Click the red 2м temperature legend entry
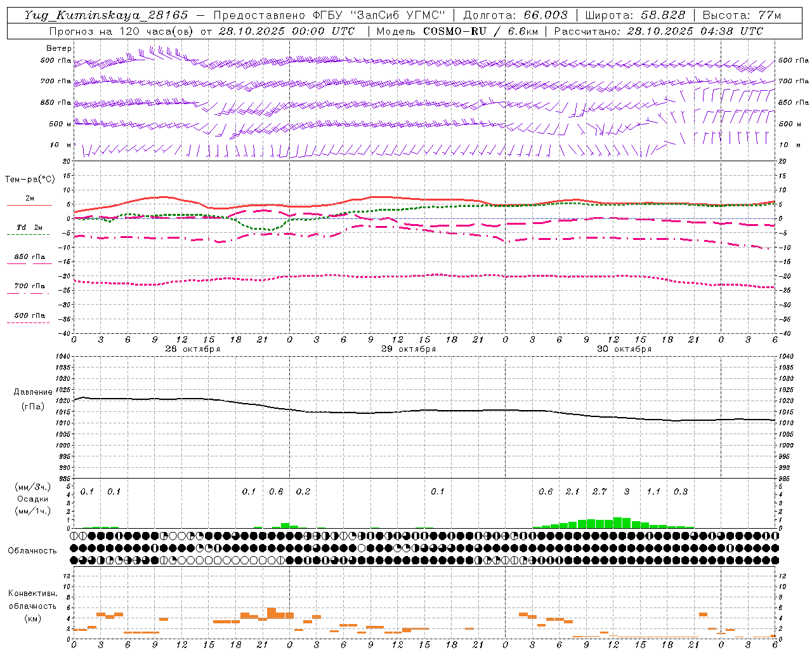 click(29, 201)
